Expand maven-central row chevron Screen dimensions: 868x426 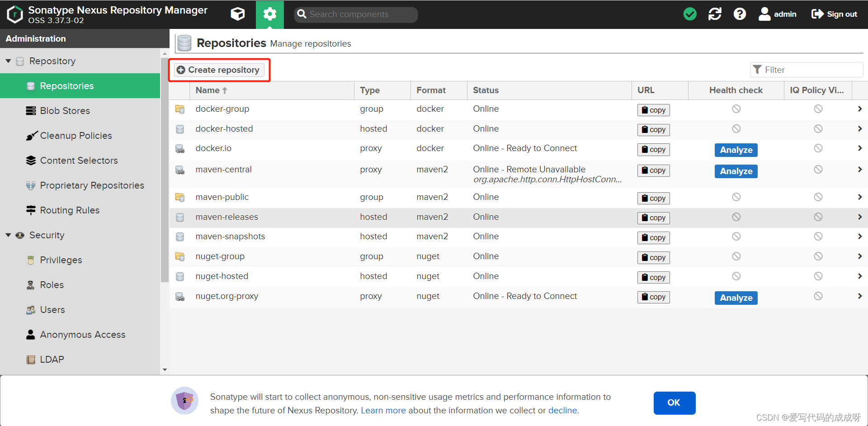(860, 170)
